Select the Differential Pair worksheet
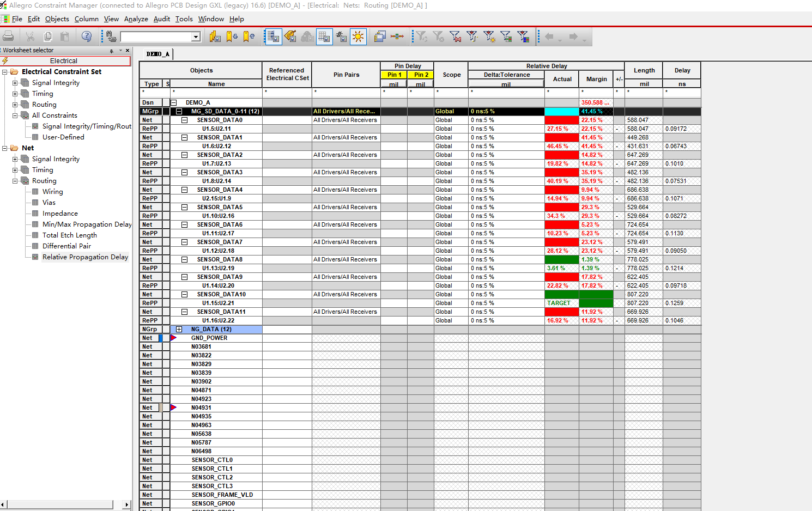 pyautogui.click(x=66, y=246)
